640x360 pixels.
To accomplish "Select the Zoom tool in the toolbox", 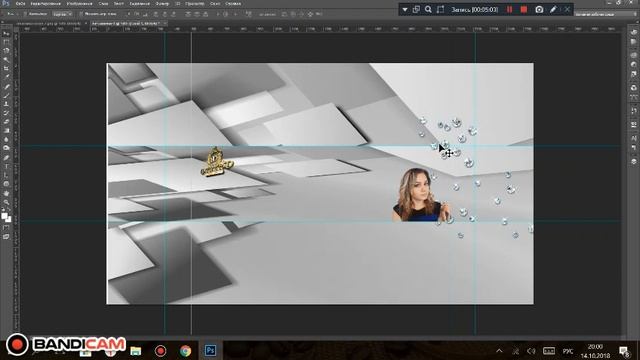I will [6, 202].
